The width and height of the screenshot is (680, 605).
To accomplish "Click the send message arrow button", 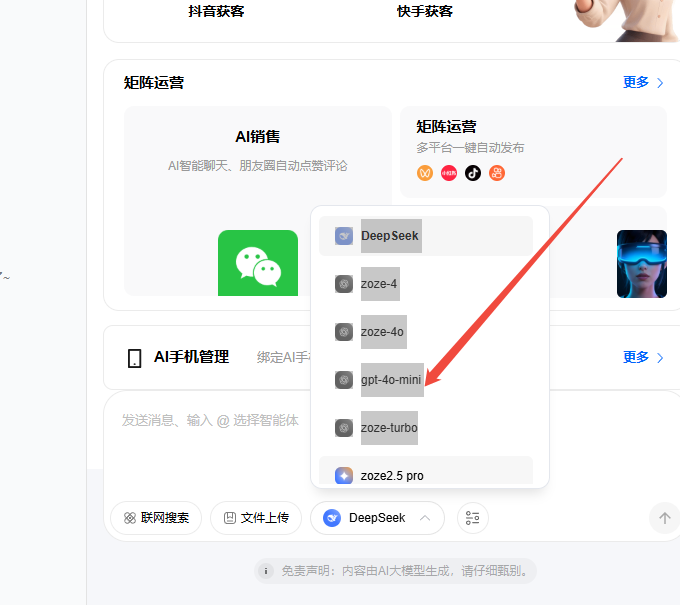I will pos(662,518).
